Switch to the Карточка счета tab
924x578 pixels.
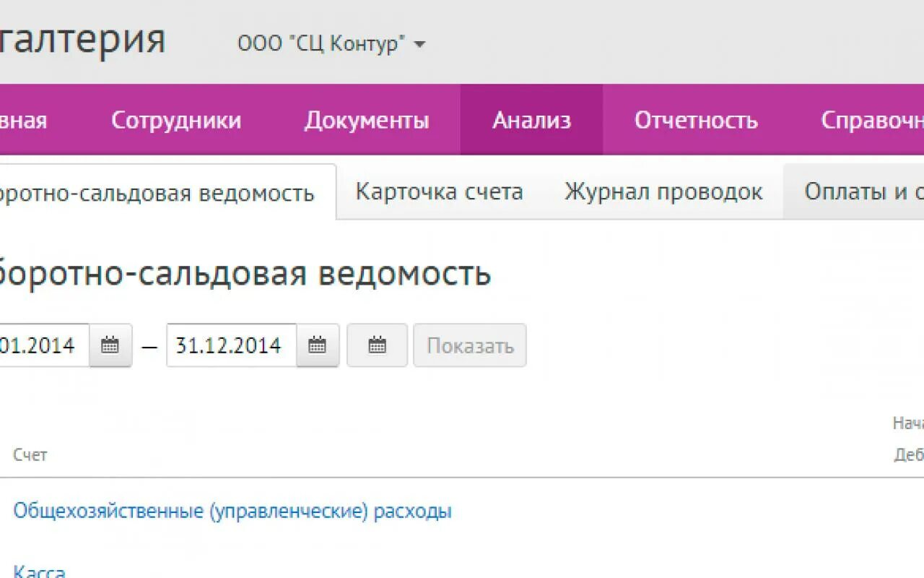coord(440,191)
